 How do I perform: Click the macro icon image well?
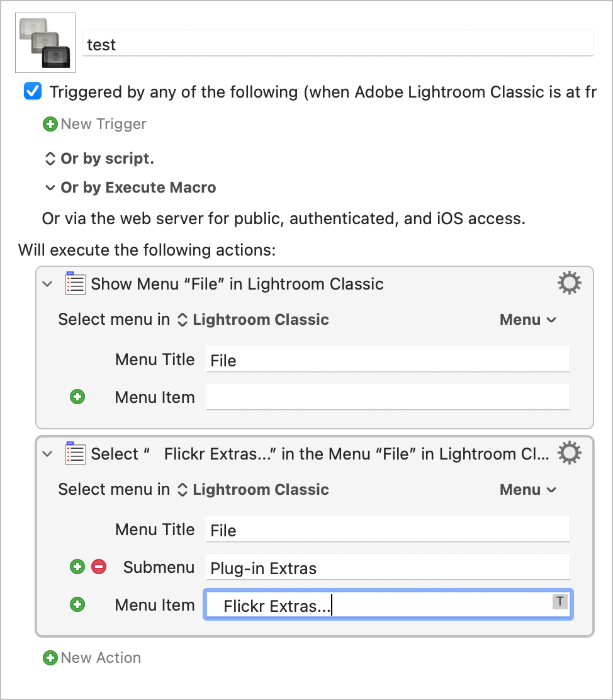point(45,43)
